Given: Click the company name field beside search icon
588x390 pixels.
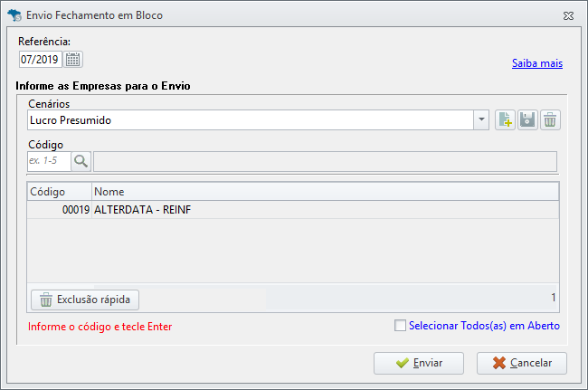Looking at the screenshot, I should 325,162.
